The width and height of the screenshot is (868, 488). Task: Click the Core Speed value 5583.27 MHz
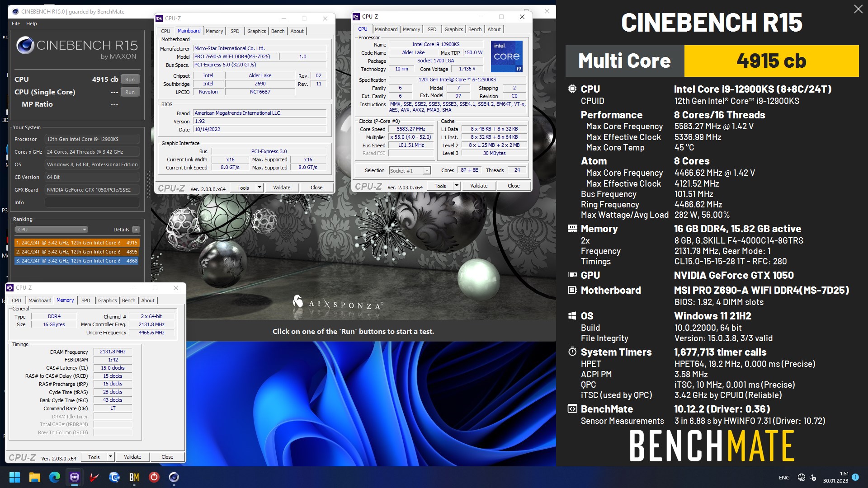411,129
